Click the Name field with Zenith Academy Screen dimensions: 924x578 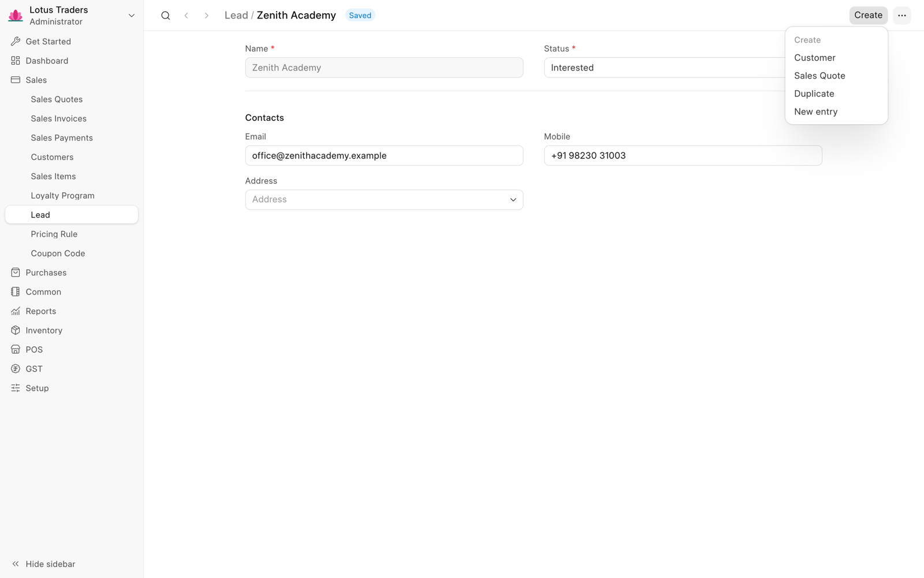click(384, 68)
